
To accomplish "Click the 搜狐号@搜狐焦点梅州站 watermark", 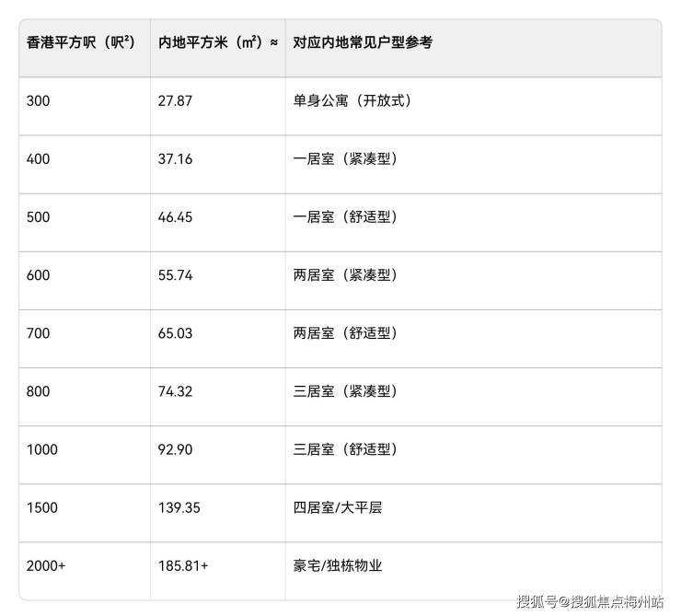I will (590, 602).
